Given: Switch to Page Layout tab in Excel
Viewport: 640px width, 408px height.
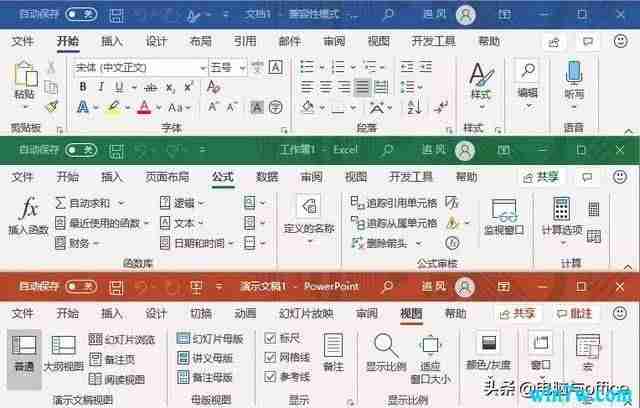Looking at the screenshot, I should tap(167, 177).
